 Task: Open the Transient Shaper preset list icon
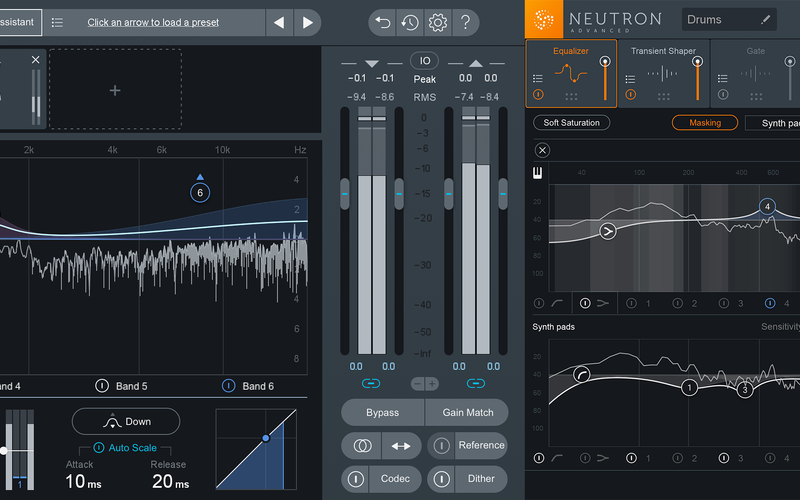630,79
